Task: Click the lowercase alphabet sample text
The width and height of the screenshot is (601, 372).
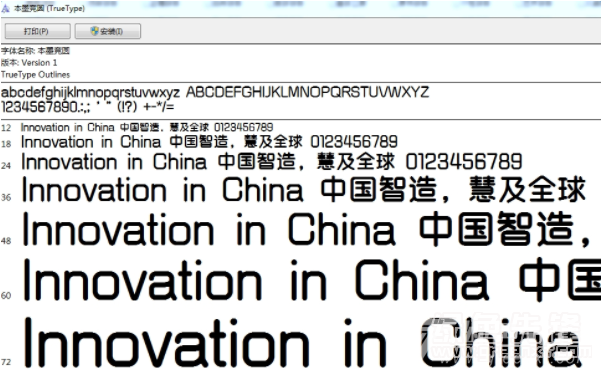Action: pos(90,93)
